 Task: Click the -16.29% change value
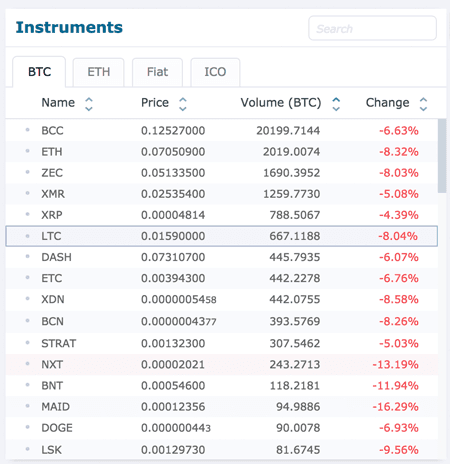click(x=395, y=407)
